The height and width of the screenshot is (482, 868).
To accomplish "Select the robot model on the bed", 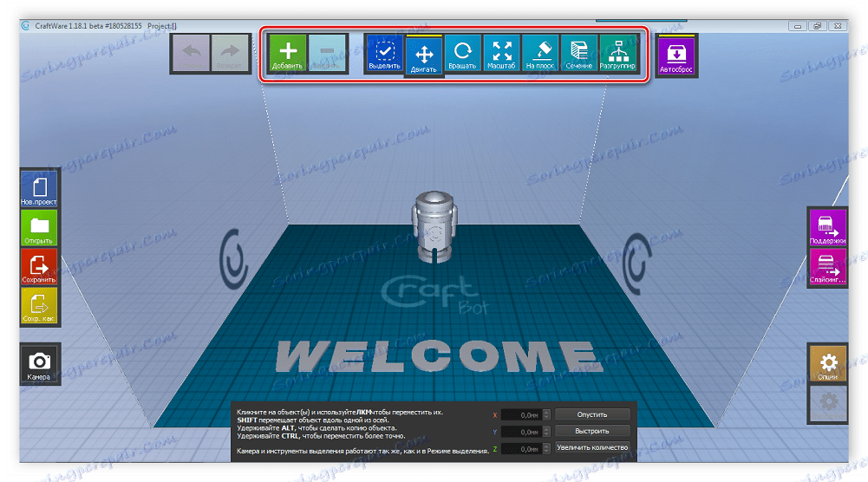I will pyautogui.click(x=434, y=227).
